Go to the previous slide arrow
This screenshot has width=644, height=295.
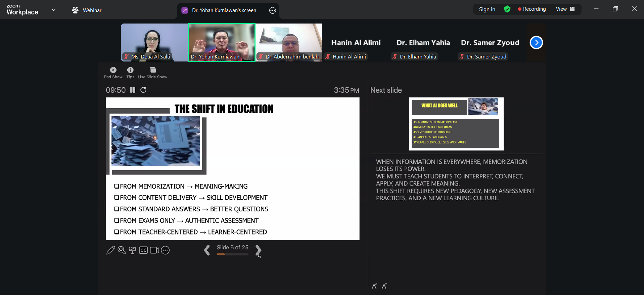click(207, 250)
